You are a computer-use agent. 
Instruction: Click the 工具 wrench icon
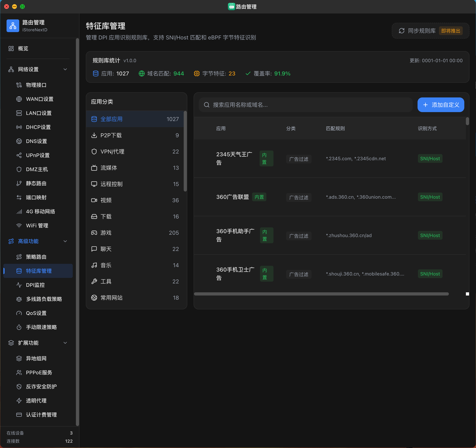(x=94, y=281)
